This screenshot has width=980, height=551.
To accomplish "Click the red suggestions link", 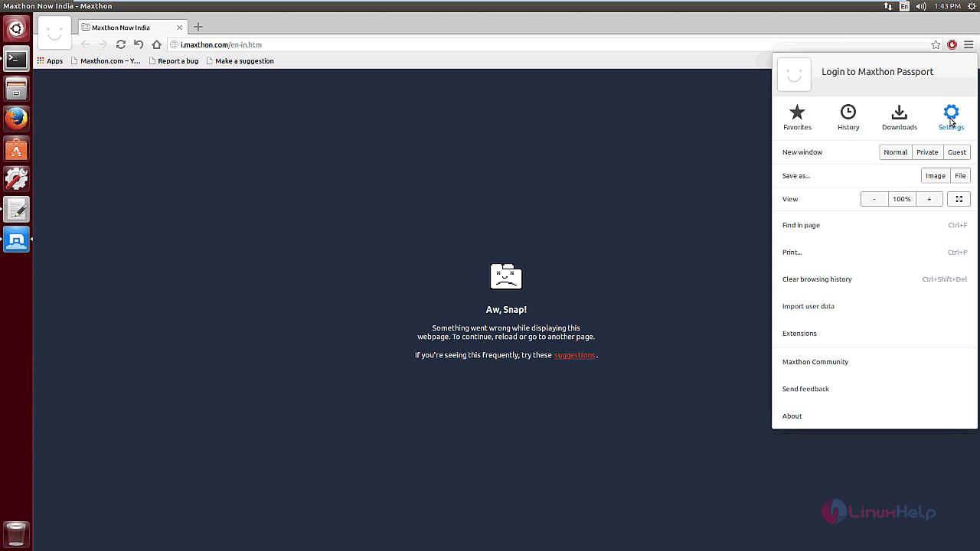I will tap(574, 355).
